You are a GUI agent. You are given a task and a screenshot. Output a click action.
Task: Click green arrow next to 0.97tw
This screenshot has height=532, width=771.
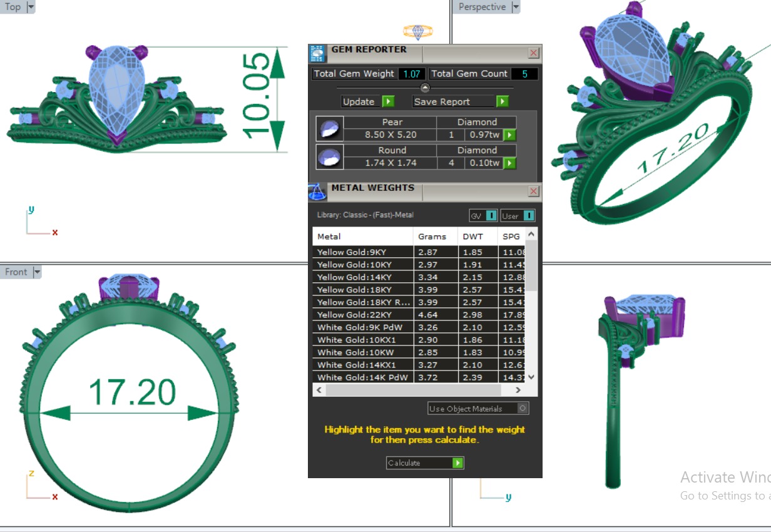tap(510, 135)
